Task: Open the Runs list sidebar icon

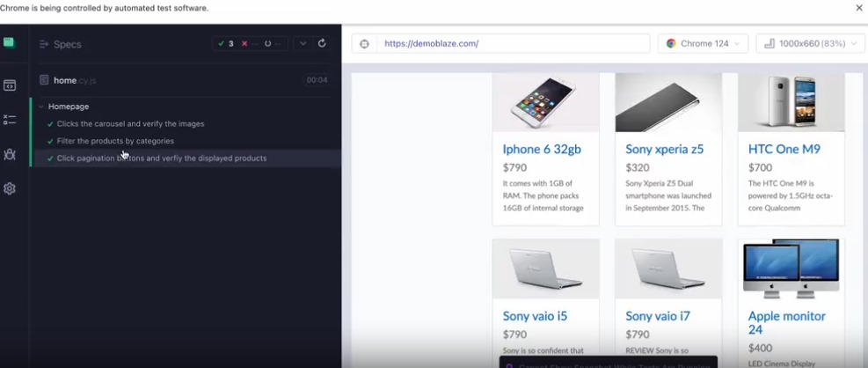Action: point(10,120)
